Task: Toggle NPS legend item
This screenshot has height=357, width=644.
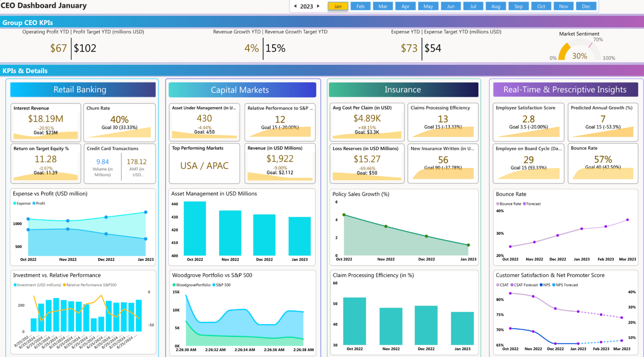Action: coord(545,285)
